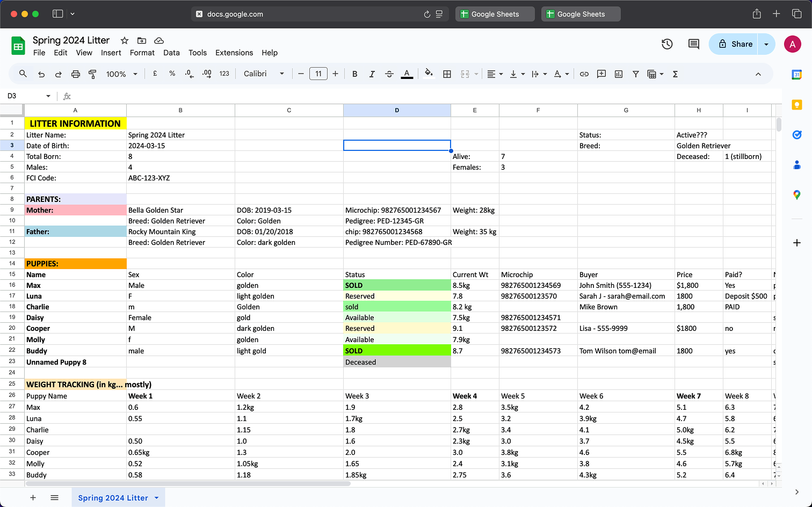812x507 pixels.
Task: Open the Data menu
Action: 171,53
